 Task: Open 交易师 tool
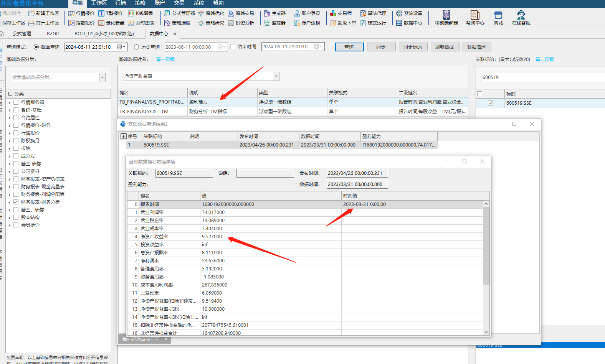(341, 13)
